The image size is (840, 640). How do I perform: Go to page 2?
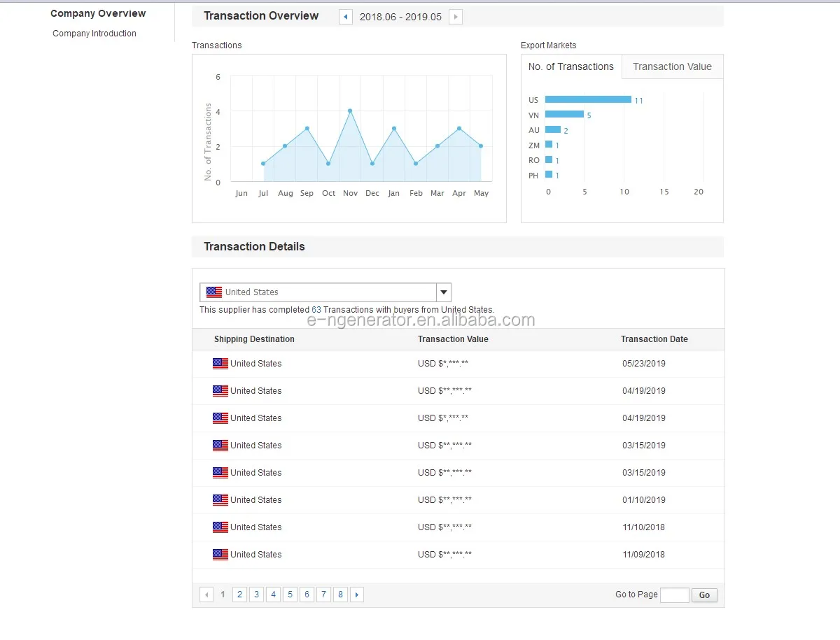coord(240,595)
